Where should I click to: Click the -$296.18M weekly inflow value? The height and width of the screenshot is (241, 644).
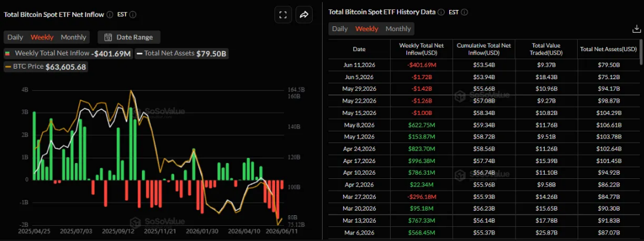[421, 196]
